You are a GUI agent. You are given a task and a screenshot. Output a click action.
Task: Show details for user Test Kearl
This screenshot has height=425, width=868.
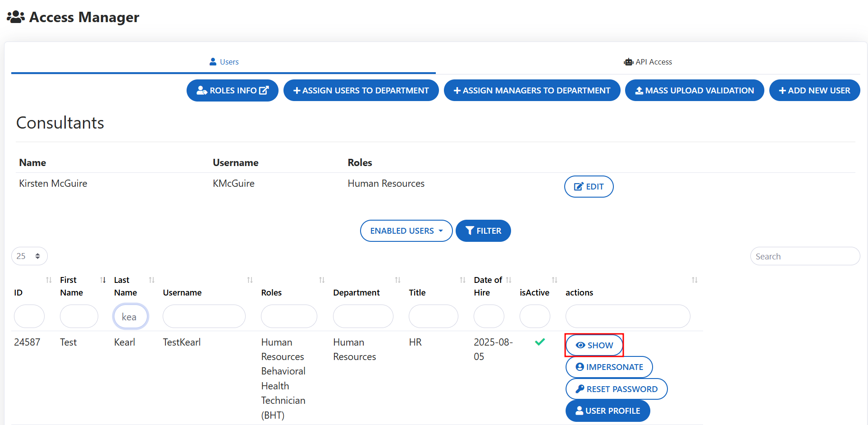(594, 345)
